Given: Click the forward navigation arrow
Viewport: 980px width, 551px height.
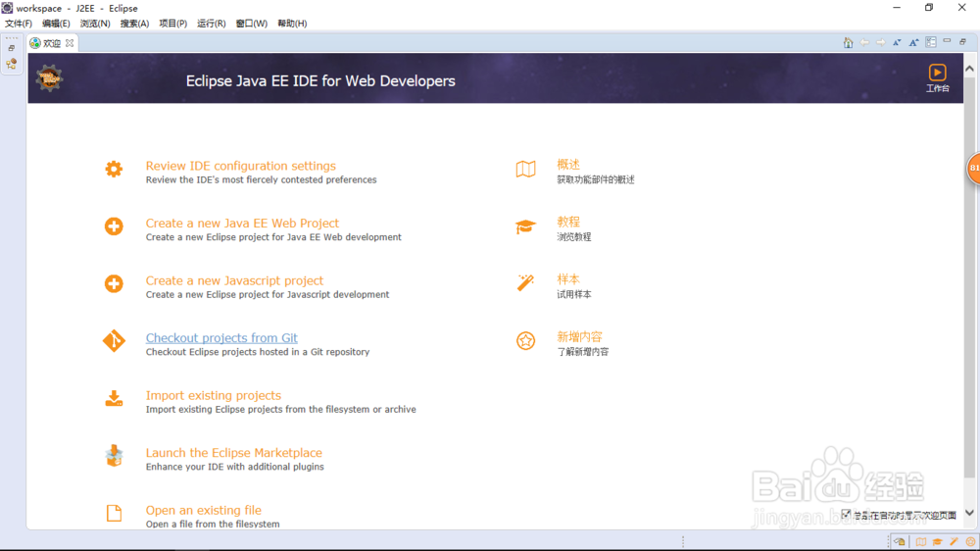Looking at the screenshot, I should pyautogui.click(x=881, y=42).
